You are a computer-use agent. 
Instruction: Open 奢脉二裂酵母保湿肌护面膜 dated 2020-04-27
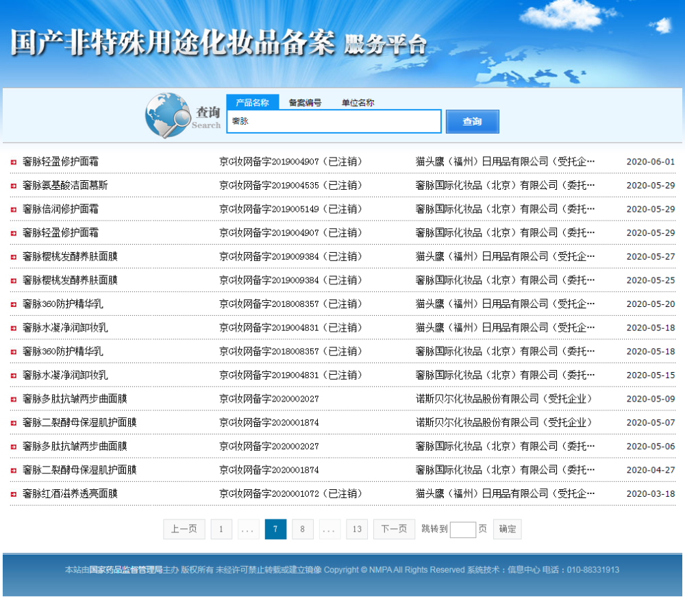(79, 469)
